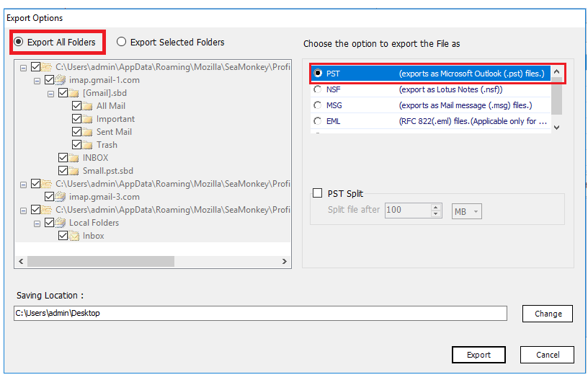The width and height of the screenshot is (588, 380).
Task: Click the Important folder icon
Action: point(87,119)
